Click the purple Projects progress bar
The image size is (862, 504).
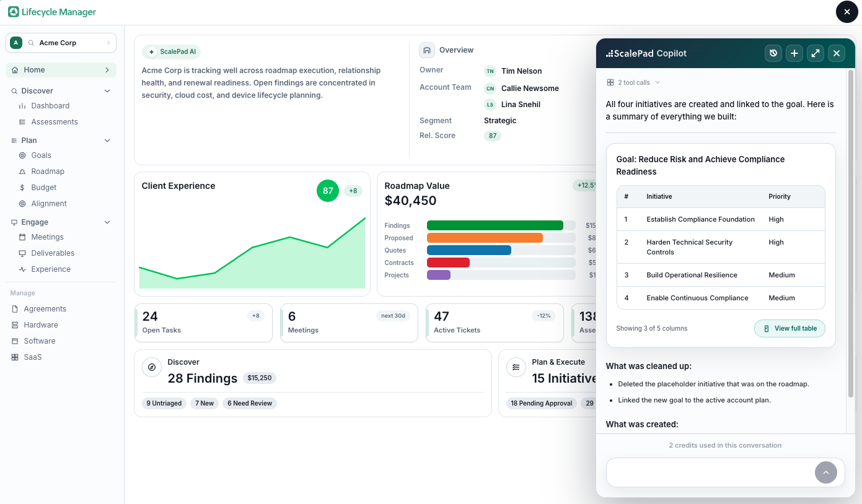[x=439, y=275]
